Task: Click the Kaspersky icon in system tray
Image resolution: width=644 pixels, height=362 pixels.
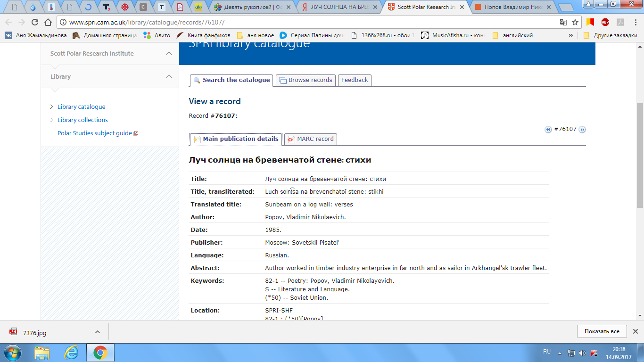Action: point(594,353)
